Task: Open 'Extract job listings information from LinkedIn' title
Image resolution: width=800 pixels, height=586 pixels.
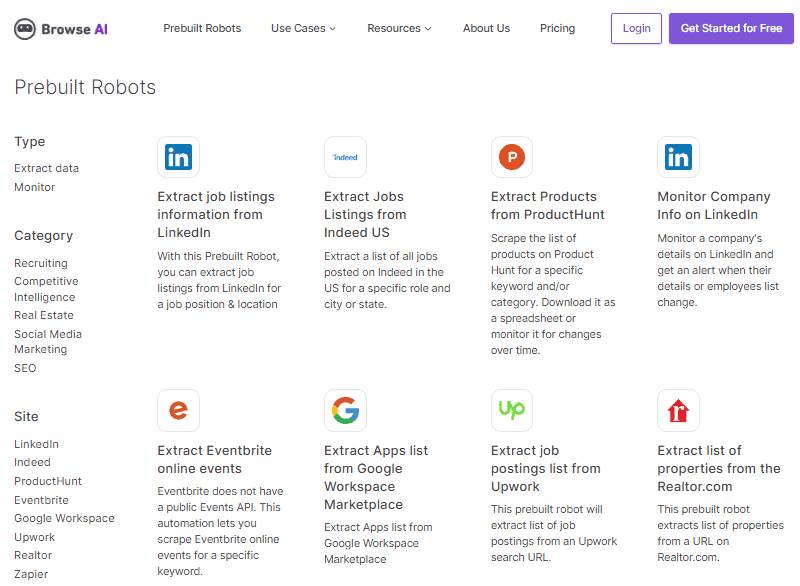Action: coord(216,215)
